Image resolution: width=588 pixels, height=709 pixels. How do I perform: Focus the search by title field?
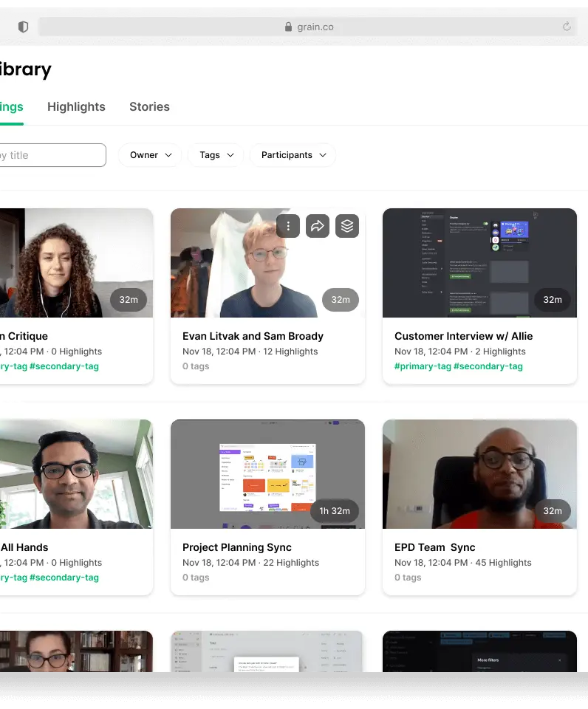point(53,155)
